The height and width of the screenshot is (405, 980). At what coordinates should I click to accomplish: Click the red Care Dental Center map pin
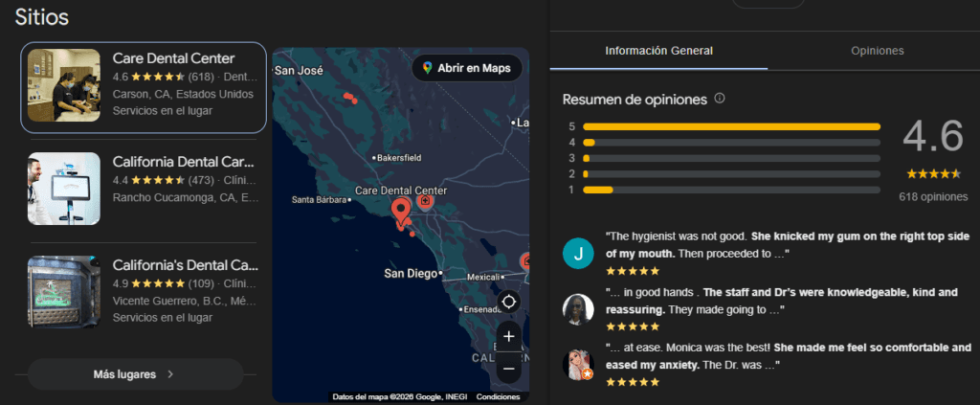pyautogui.click(x=400, y=209)
